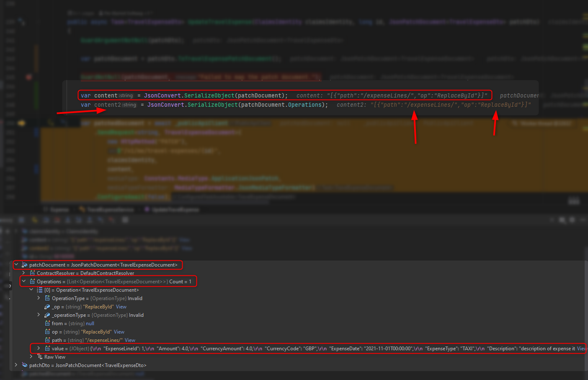Select _operationType Invalid row text
The image size is (588, 380).
tap(98, 315)
